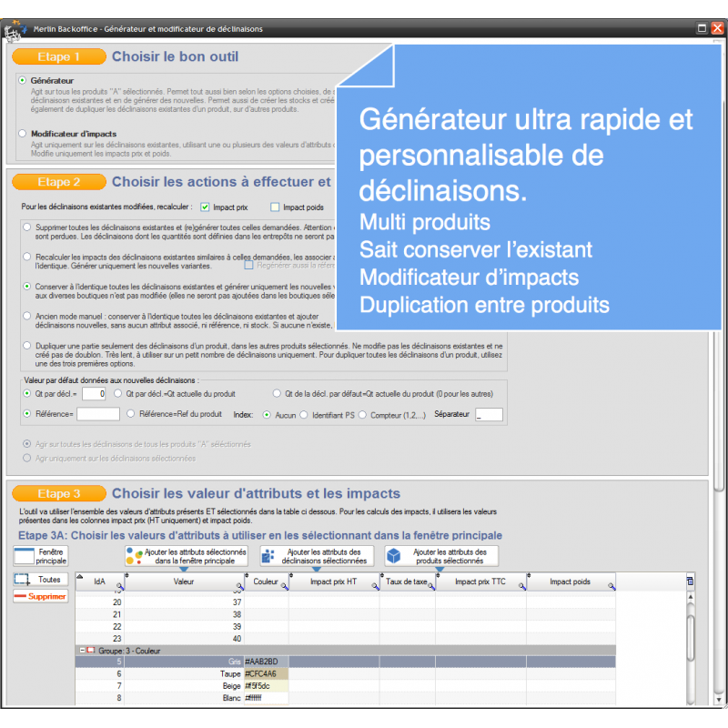
Task: Click the Impact poids column filter icon
Action: point(612,587)
